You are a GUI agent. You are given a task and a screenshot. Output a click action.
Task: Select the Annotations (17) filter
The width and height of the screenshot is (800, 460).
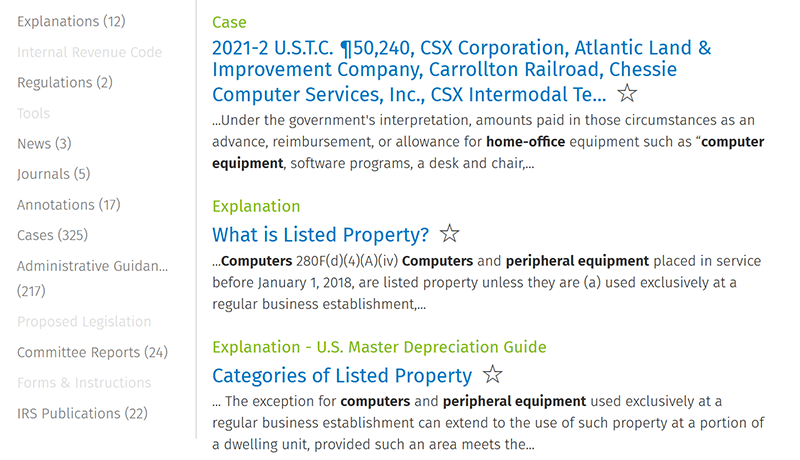68,205
